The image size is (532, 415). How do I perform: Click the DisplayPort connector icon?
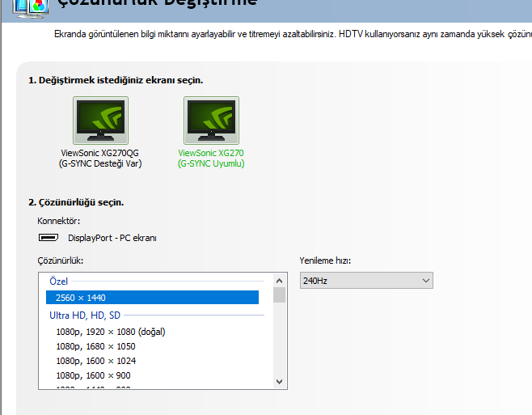point(49,238)
